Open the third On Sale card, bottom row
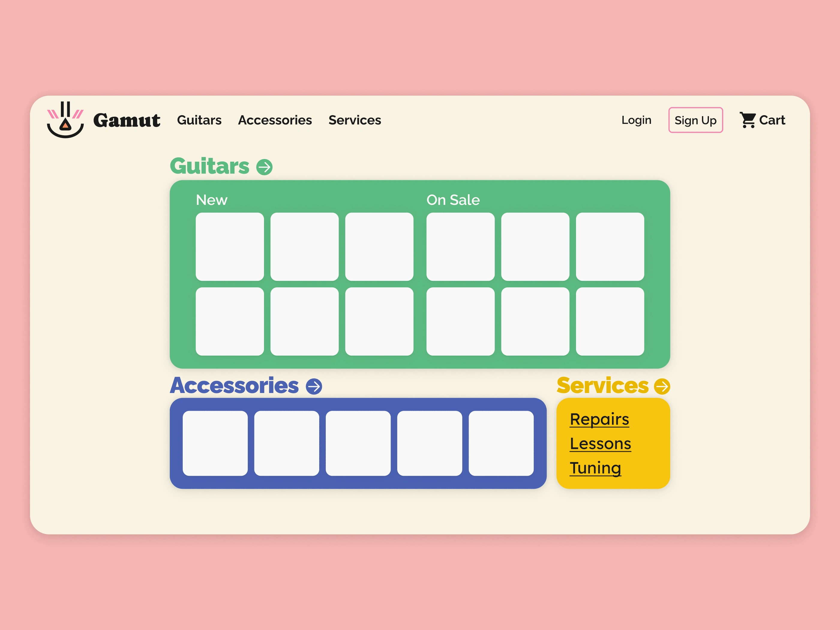This screenshot has height=630, width=840. tap(610, 322)
